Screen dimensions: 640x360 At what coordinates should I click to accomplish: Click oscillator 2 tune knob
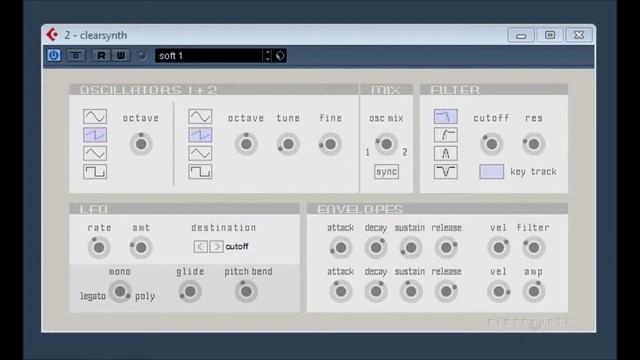(288, 144)
